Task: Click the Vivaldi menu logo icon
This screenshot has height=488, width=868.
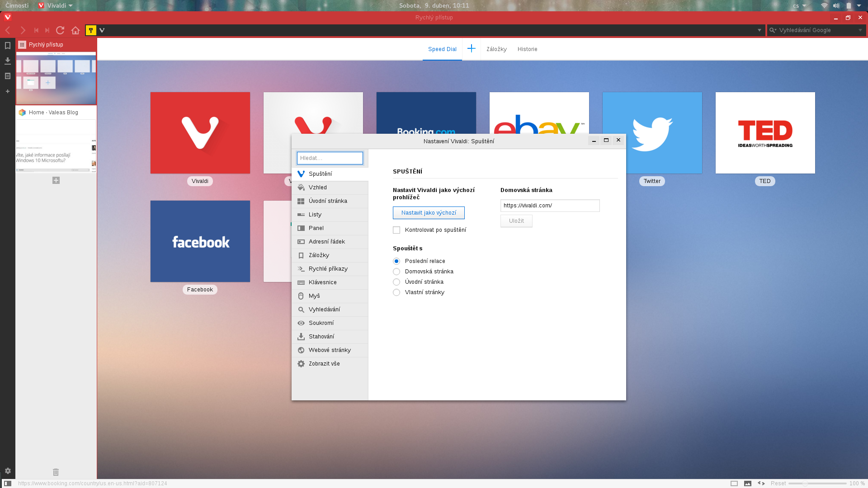Action: point(8,17)
